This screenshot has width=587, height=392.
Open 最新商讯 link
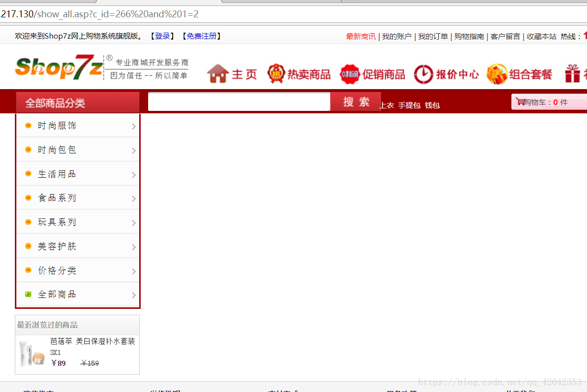(361, 36)
